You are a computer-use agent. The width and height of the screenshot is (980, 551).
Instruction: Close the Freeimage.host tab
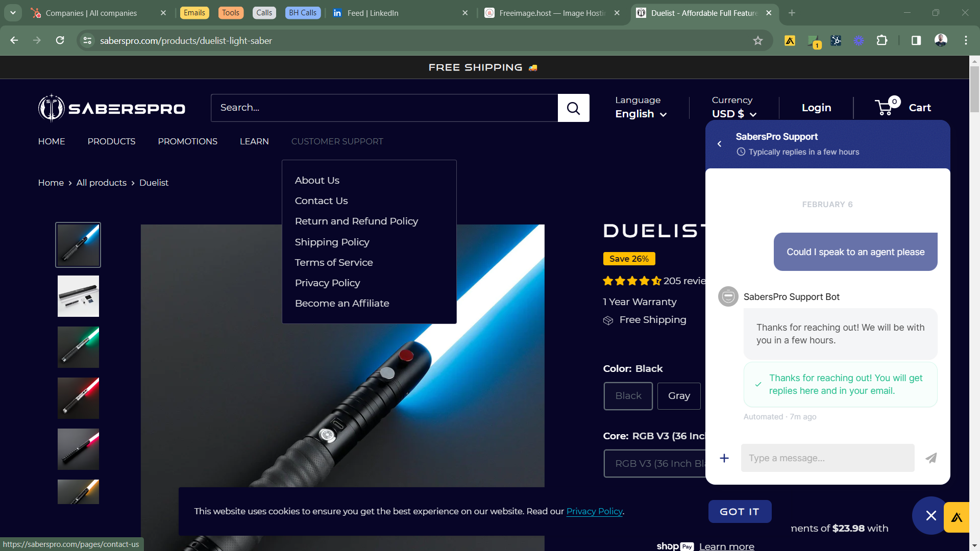click(617, 13)
